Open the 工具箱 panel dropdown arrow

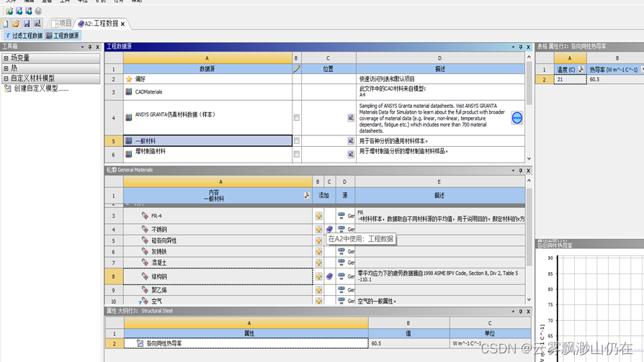coord(83,47)
